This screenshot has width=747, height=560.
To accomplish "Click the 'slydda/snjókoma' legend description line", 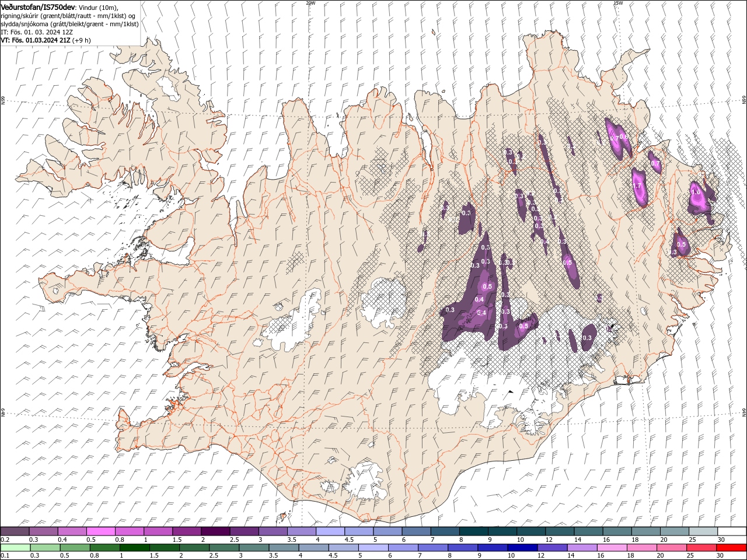I will 69,24.
